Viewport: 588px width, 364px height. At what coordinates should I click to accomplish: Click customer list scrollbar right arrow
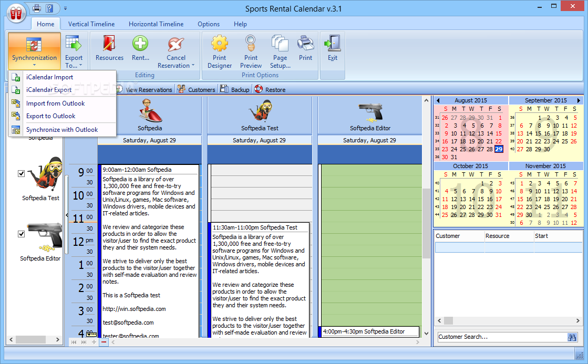click(x=578, y=320)
